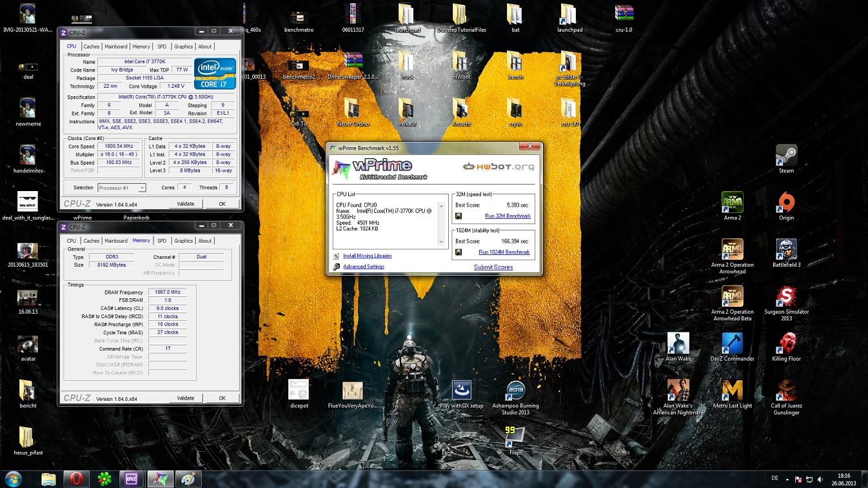Click the CPU List scrollbar down arrow
The image size is (868, 488).
[442, 242]
